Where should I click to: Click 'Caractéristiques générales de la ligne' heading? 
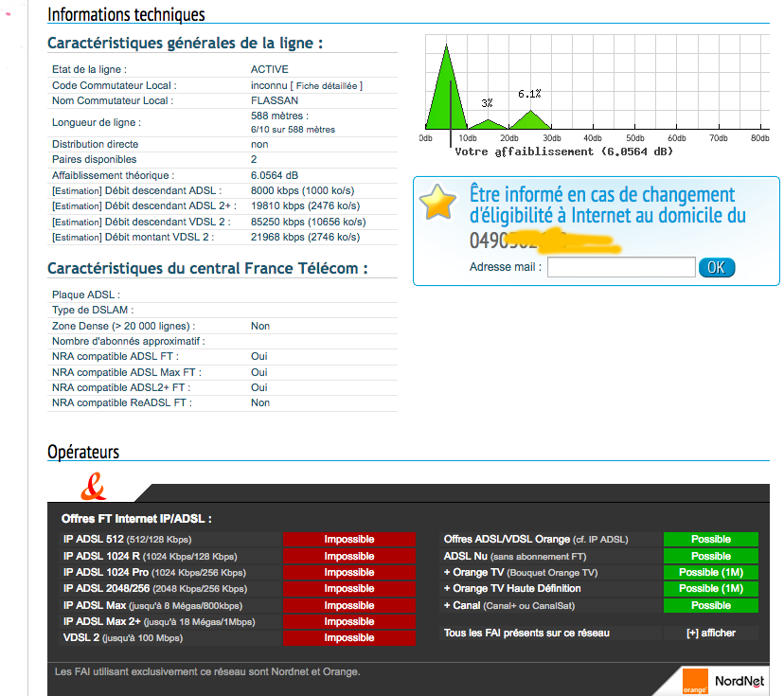[x=185, y=43]
